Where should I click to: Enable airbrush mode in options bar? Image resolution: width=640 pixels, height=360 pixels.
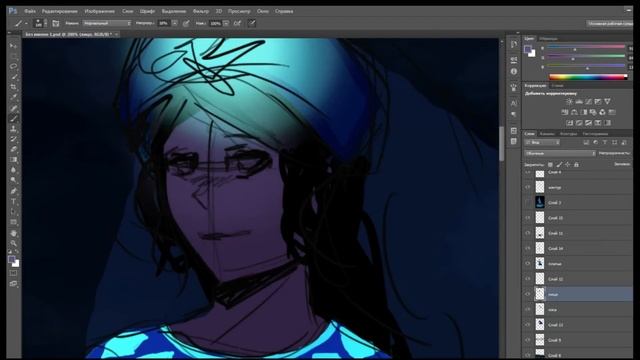237,23
